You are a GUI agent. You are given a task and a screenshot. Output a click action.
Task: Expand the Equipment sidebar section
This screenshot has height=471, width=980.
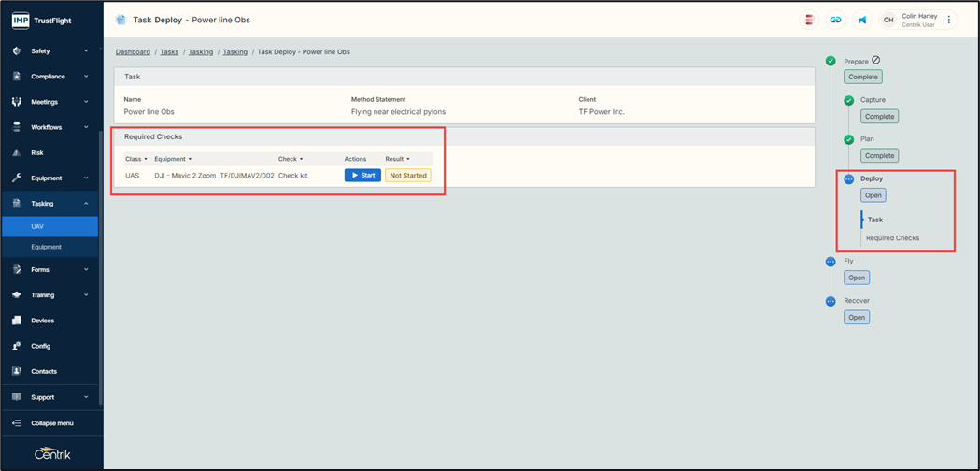50,178
